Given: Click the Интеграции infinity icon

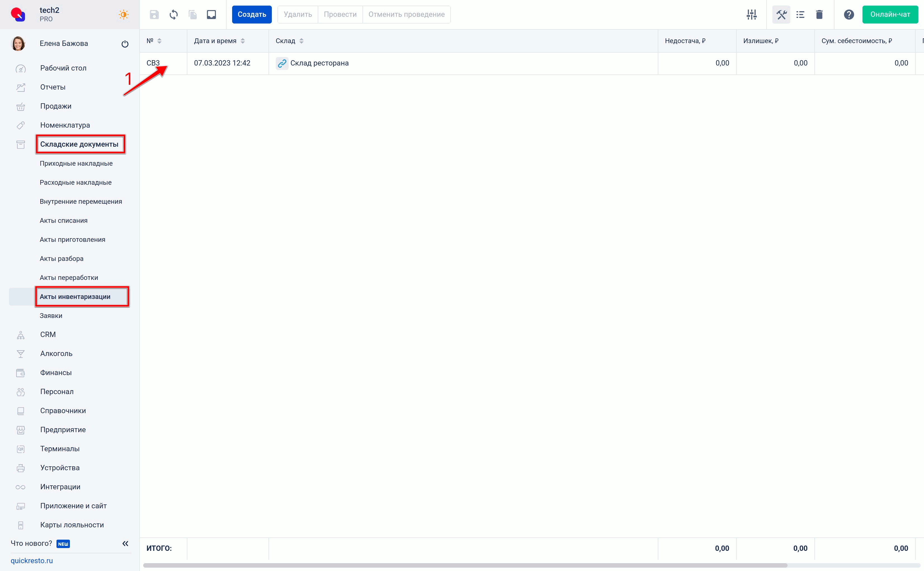Looking at the screenshot, I should pyautogui.click(x=21, y=487).
